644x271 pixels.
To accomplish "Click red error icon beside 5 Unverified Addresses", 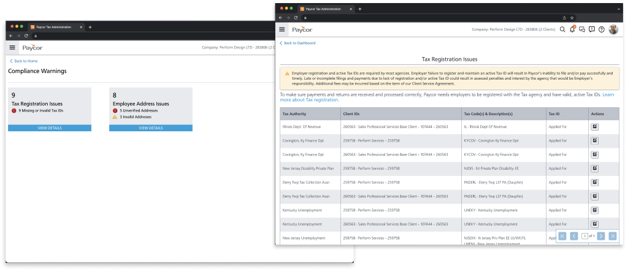I will coord(115,110).
